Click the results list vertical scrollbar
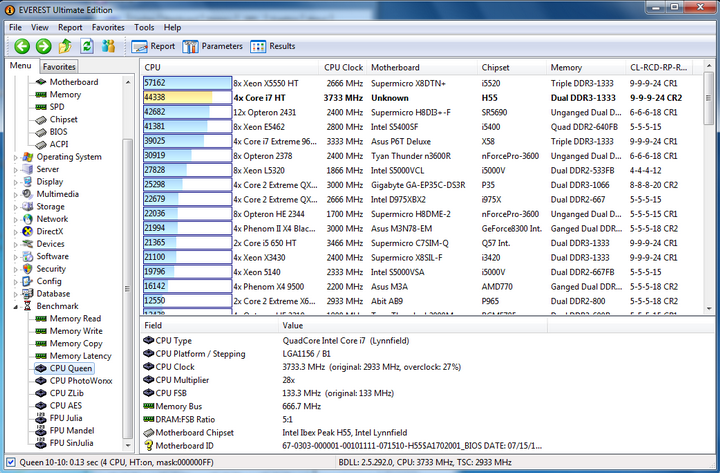 708,187
